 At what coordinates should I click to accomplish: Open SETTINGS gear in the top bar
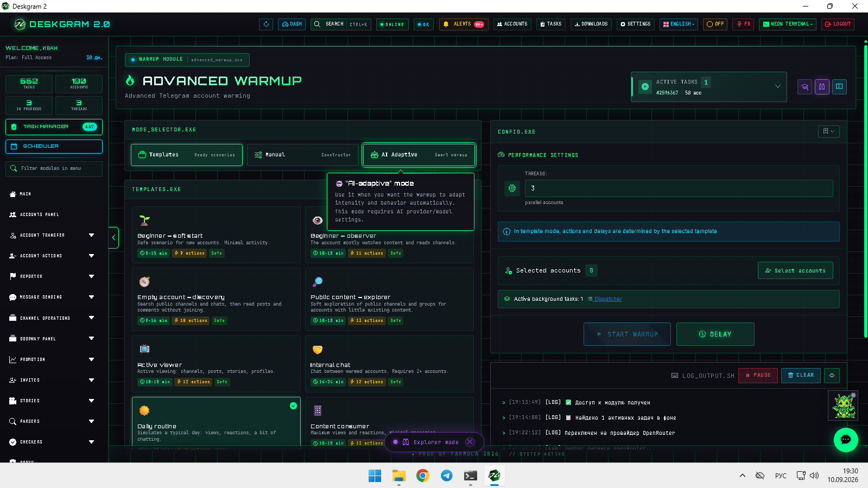pyautogui.click(x=636, y=24)
